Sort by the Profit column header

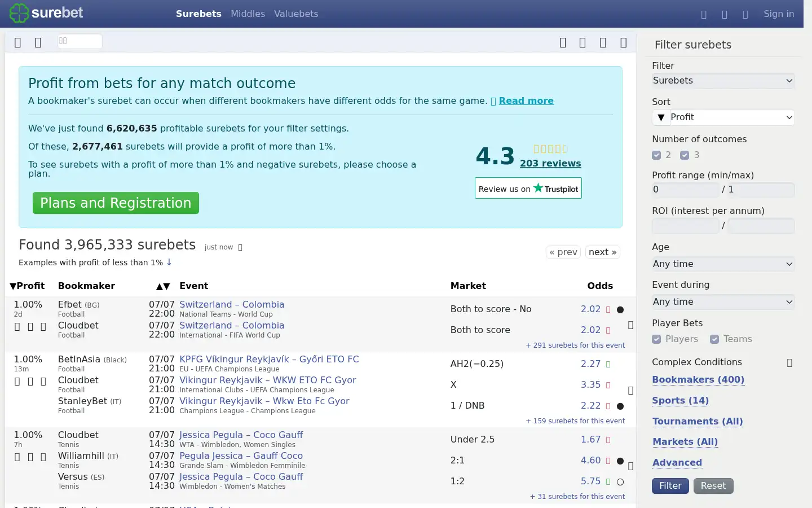pyautogui.click(x=27, y=286)
